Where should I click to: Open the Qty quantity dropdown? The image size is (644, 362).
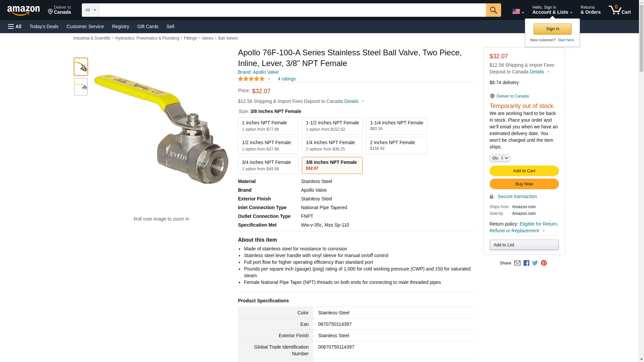(499, 158)
